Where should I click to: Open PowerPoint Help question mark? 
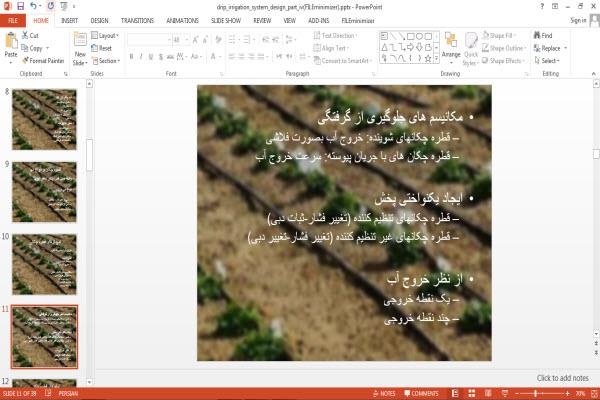(x=542, y=6)
